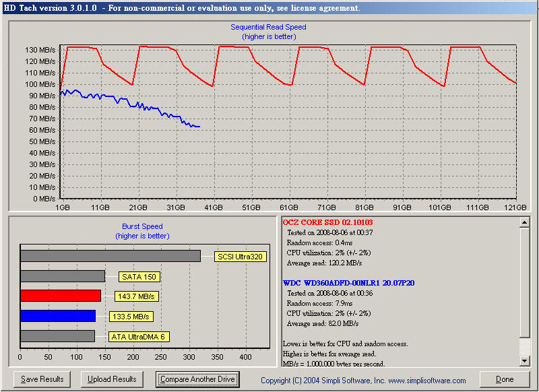The height and width of the screenshot is (392, 539).
Task: Click the Sequential Read Speed chart title
Action: point(268,28)
